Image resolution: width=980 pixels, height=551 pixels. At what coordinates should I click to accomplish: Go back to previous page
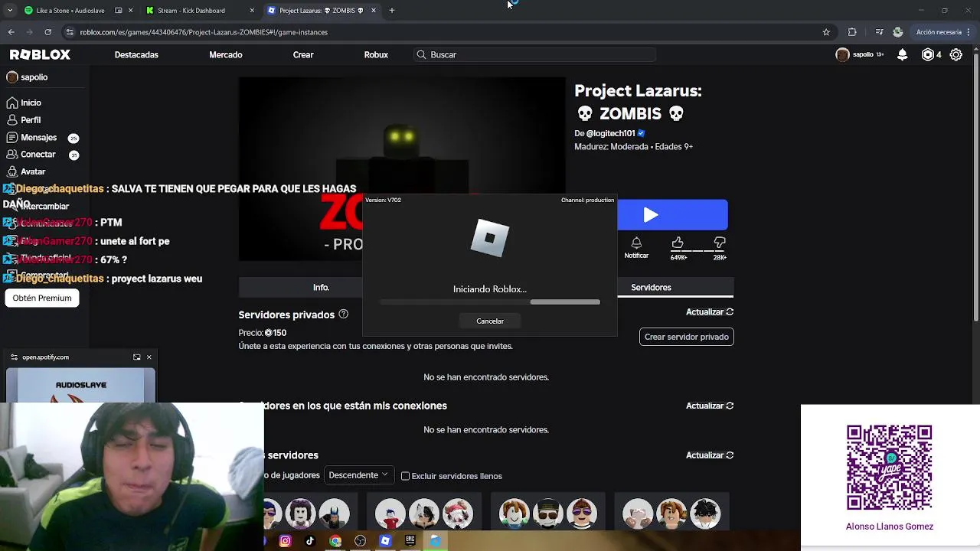[x=11, y=32]
